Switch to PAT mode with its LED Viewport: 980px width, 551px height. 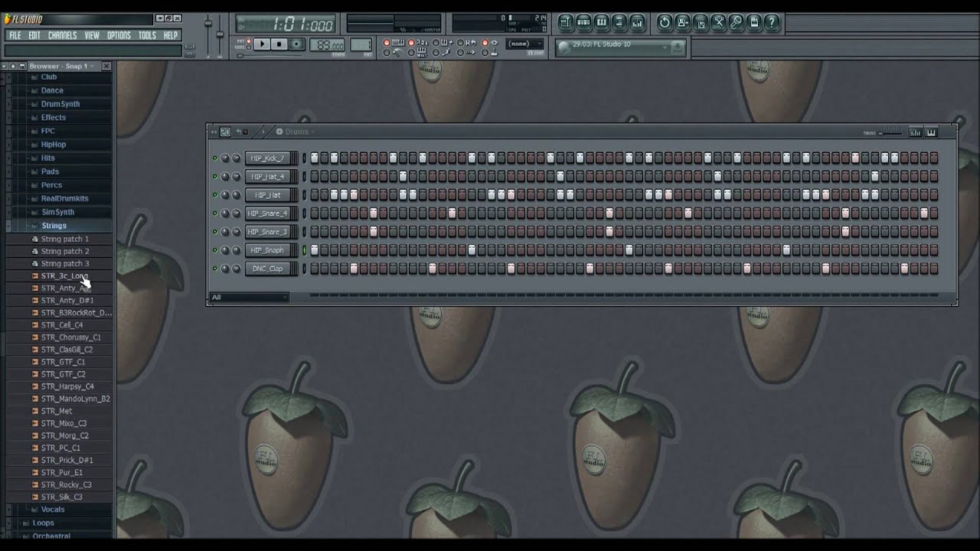tap(249, 41)
